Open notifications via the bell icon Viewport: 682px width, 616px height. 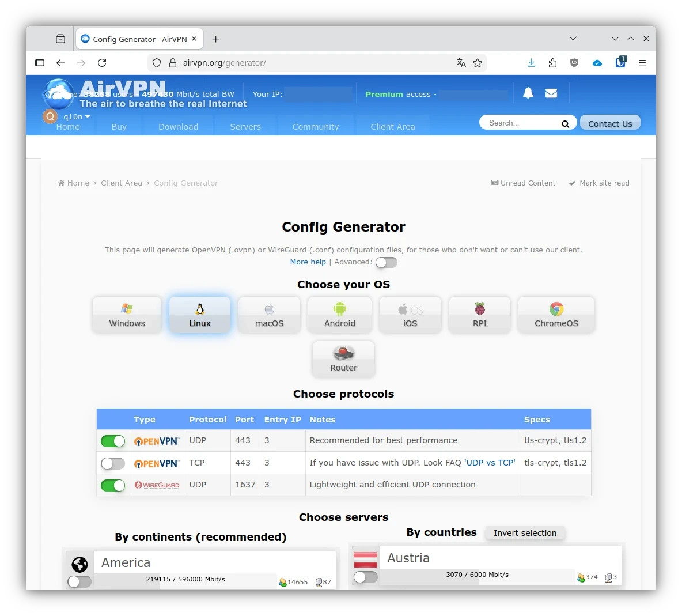tap(528, 93)
